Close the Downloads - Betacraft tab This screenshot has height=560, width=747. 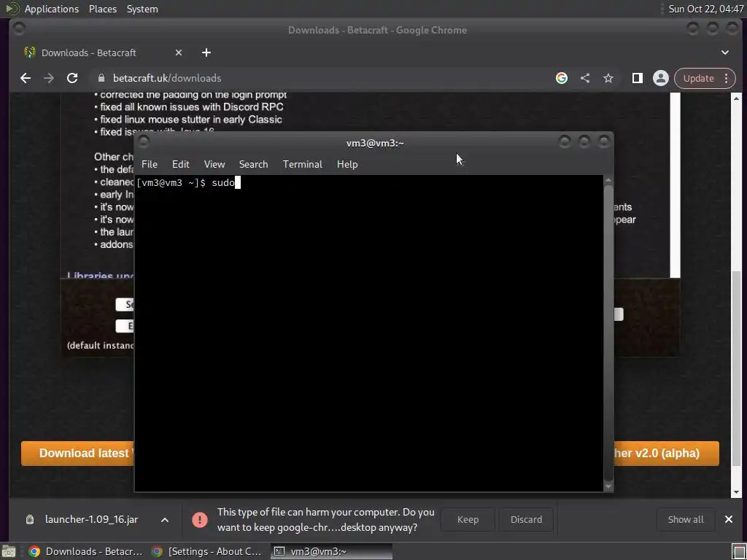[x=179, y=52]
